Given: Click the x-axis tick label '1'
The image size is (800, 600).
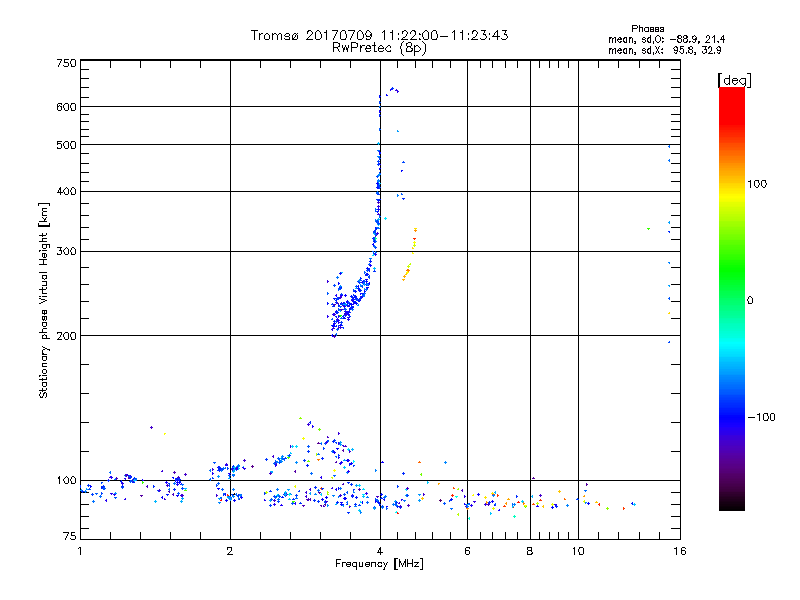Looking at the screenshot, I should 80,551.
